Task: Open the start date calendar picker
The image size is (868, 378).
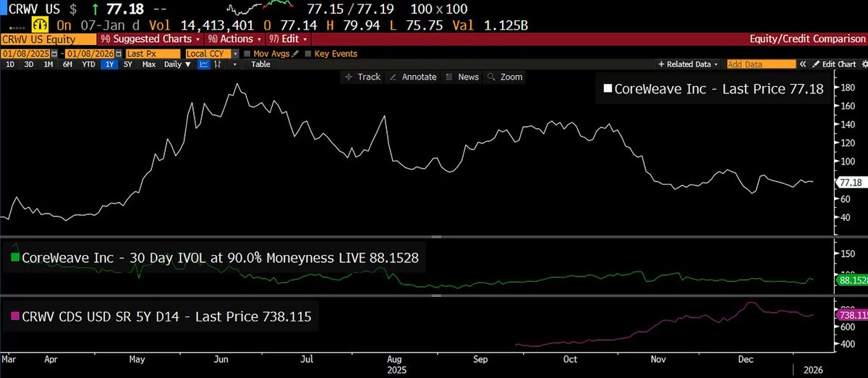Action: pyautogui.click(x=55, y=54)
